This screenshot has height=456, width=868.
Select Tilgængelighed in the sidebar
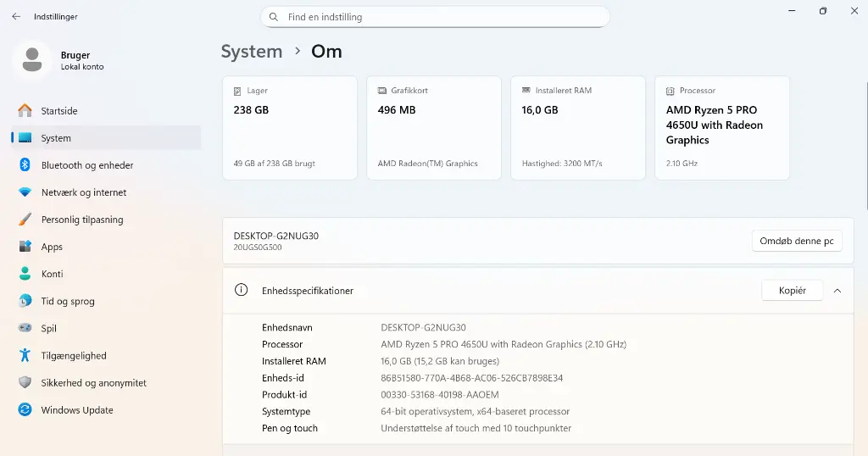coord(73,356)
